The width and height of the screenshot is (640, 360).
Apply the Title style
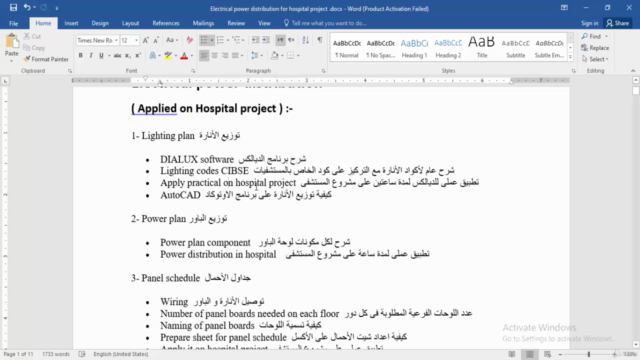pos(482,48)
